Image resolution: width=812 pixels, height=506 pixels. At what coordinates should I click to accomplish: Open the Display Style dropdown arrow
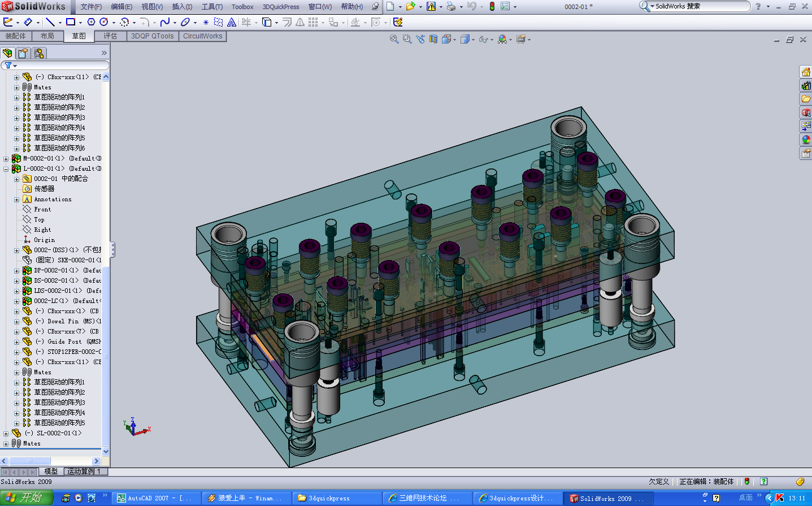[473, 40]
